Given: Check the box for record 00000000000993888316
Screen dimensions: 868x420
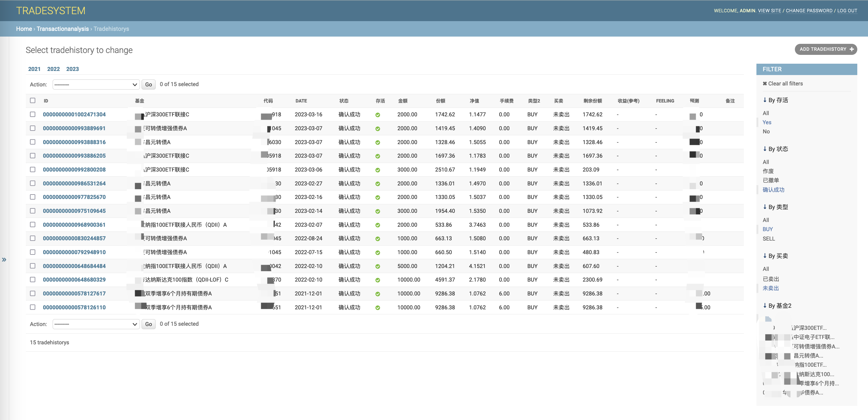Looking at the screenshot, I should [32, 142].
